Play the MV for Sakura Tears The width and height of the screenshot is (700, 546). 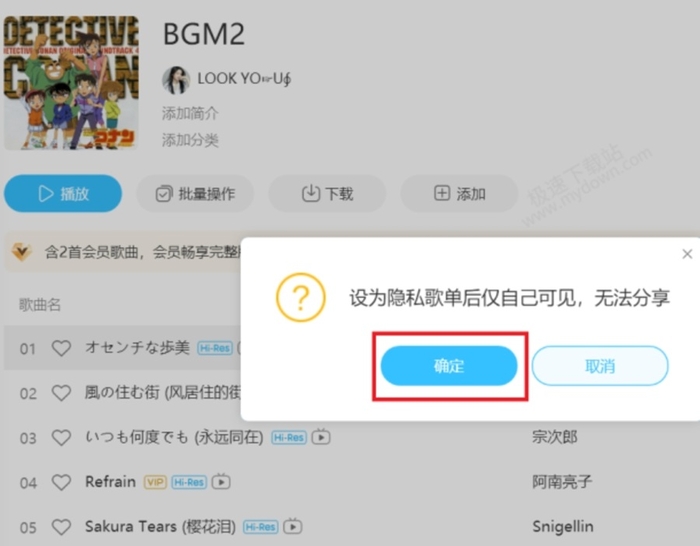[x=293, y=526]
